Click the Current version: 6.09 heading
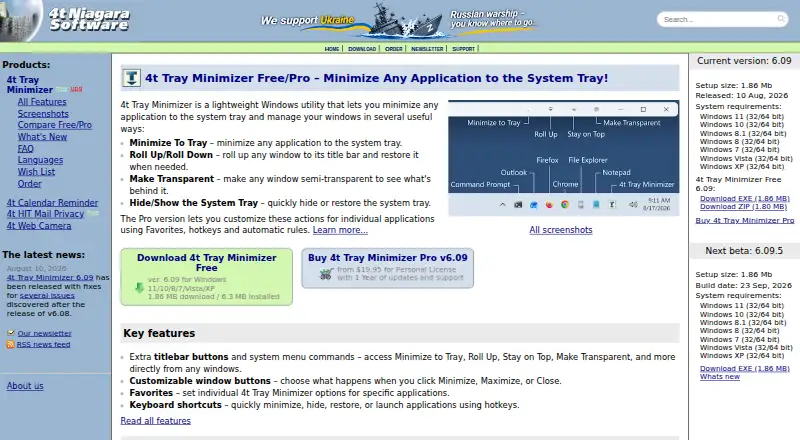The image size is (800, 440). [x=744, y=61]
